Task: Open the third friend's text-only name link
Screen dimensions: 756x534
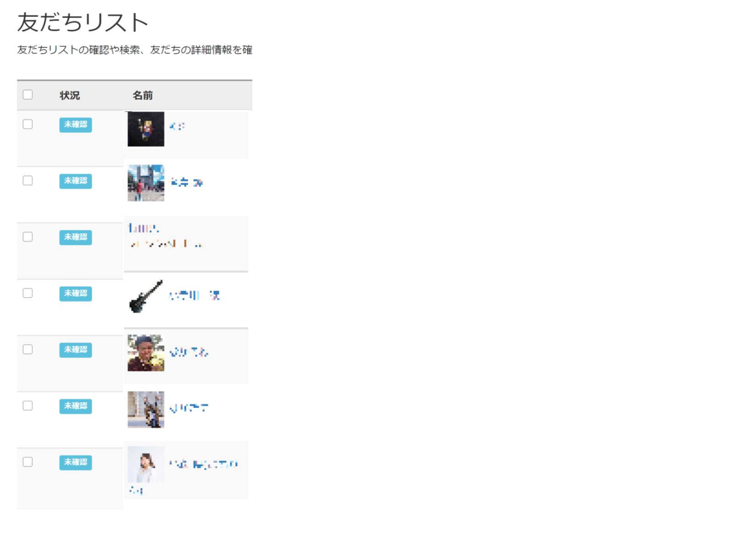Action: click(x=166, y=236)
